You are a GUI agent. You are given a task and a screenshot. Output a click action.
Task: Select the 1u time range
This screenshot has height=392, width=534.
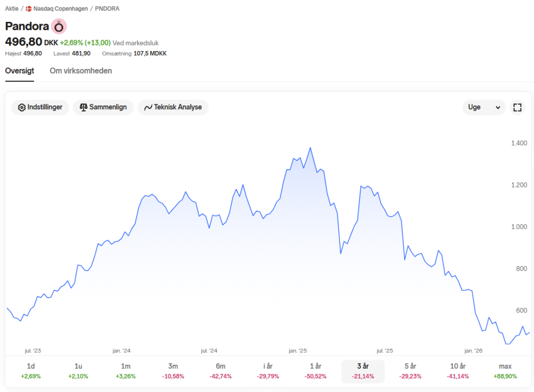[78, 371]
